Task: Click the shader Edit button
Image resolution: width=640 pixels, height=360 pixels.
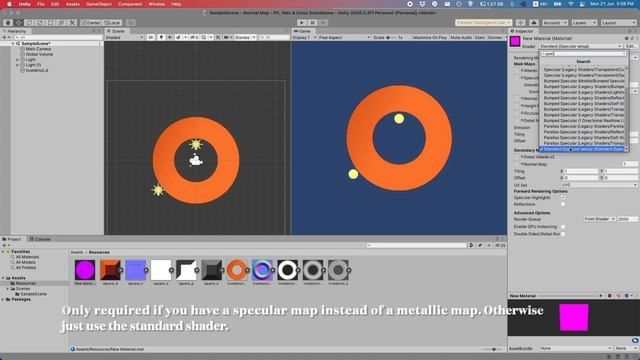Action: point(630,47)
